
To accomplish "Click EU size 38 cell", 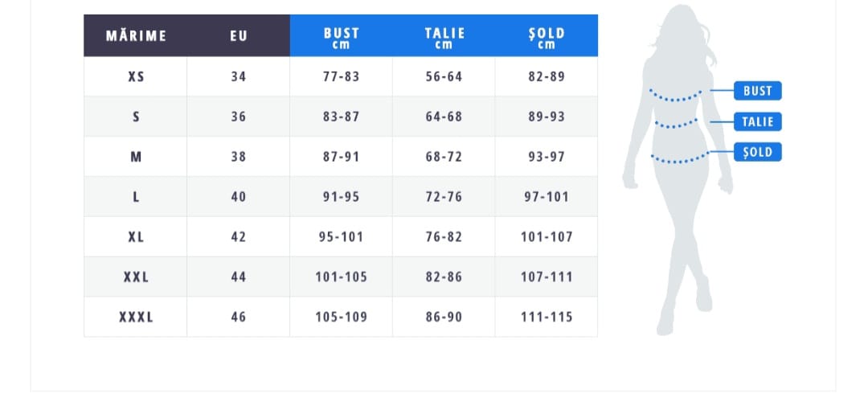I will tap(239, 157).
